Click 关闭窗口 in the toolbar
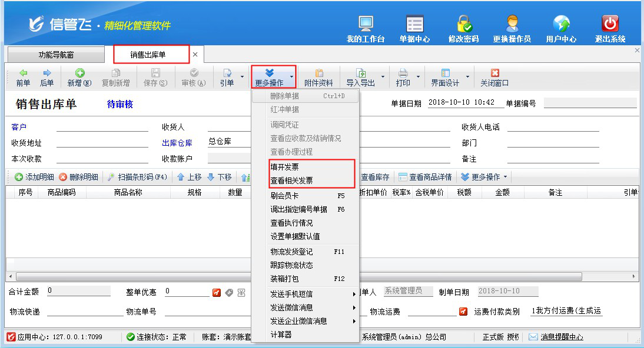Screen dimensions: 644x348 pyautogui.click(x=494, y=78)
